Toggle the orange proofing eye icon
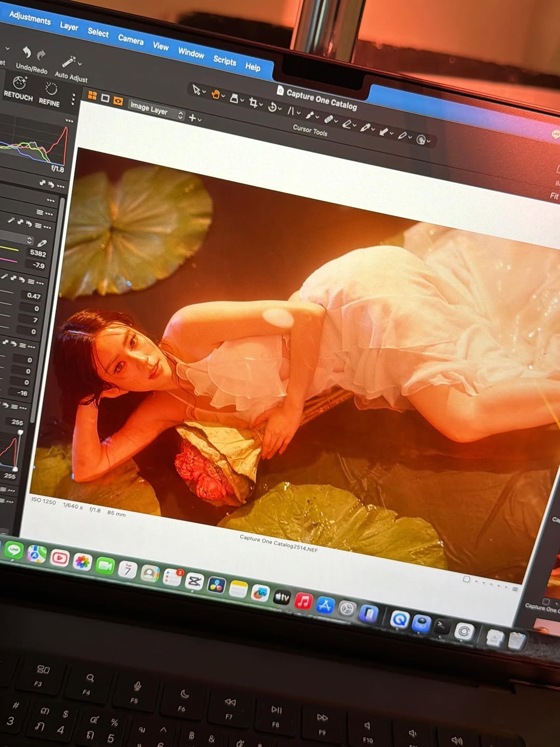 118,101
